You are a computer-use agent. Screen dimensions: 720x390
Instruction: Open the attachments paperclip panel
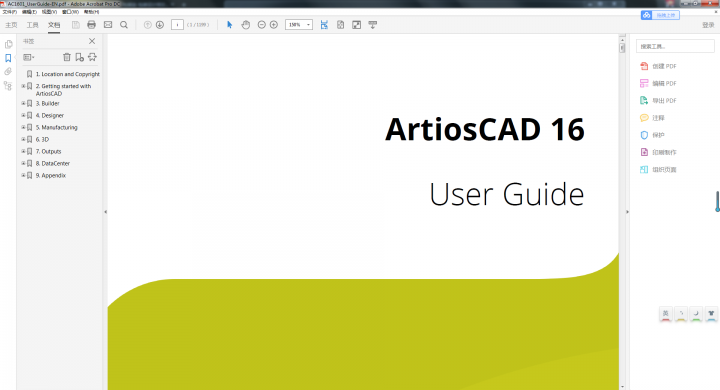tap(8, 72)
